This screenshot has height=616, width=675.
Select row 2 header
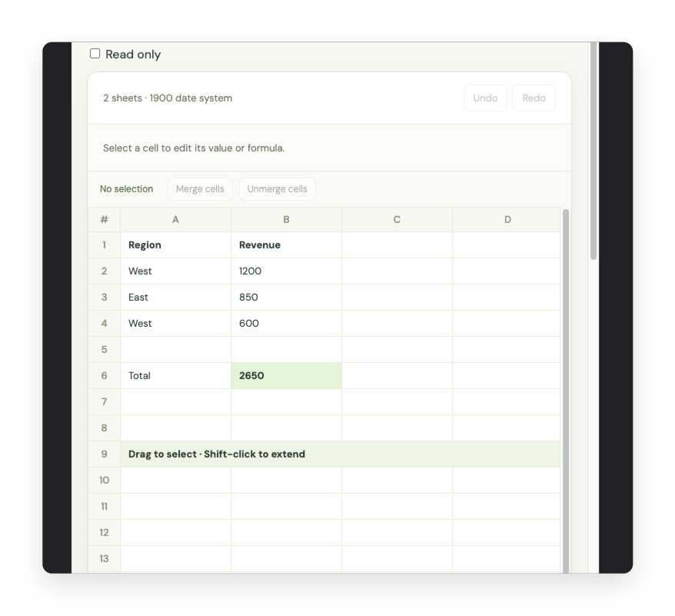coord(105,271)
